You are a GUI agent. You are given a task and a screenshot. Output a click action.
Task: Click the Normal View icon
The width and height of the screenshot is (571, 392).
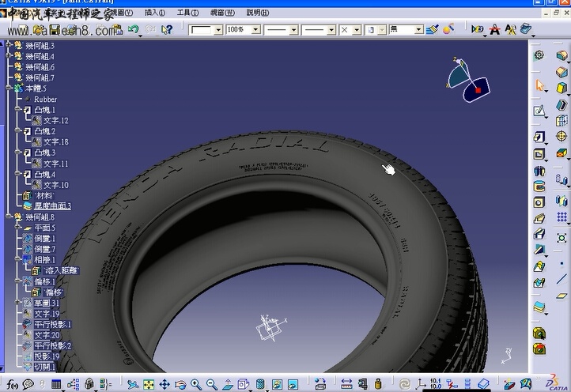pyautogui.click(x=228, y=384)
